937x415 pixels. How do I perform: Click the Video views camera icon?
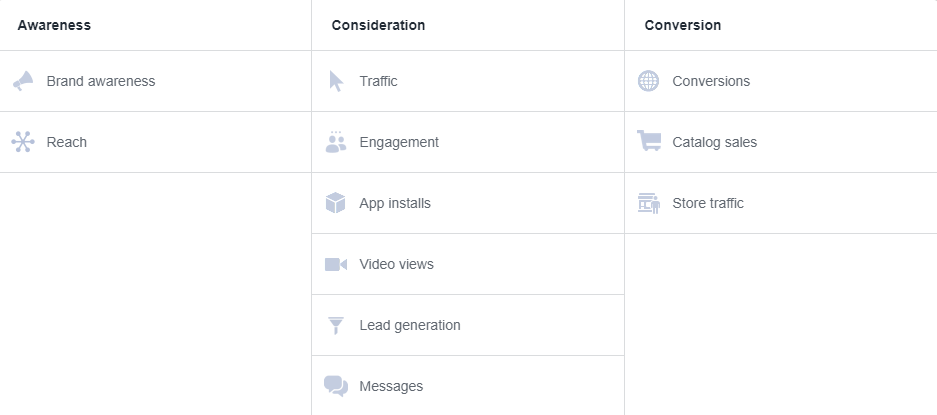pos(336,264)
